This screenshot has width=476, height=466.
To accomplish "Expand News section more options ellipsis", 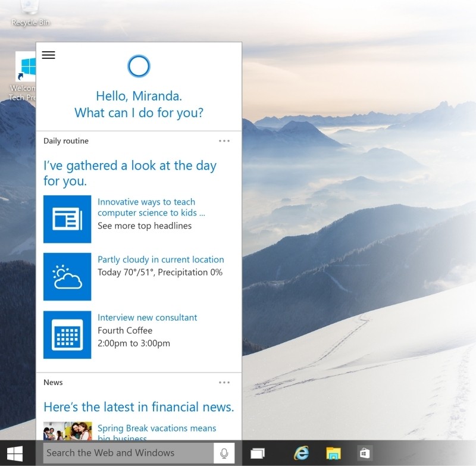I will [224, 383].
